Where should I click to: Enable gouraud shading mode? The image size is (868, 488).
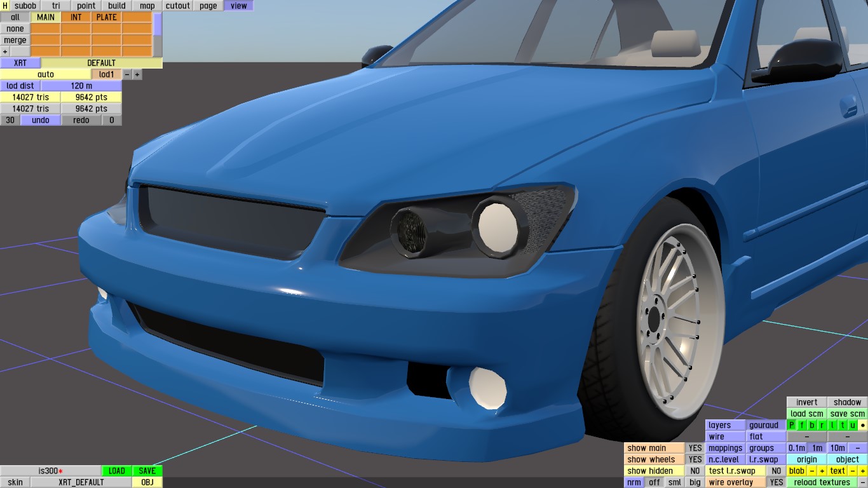pyautogui.click(x=766, y=425)
